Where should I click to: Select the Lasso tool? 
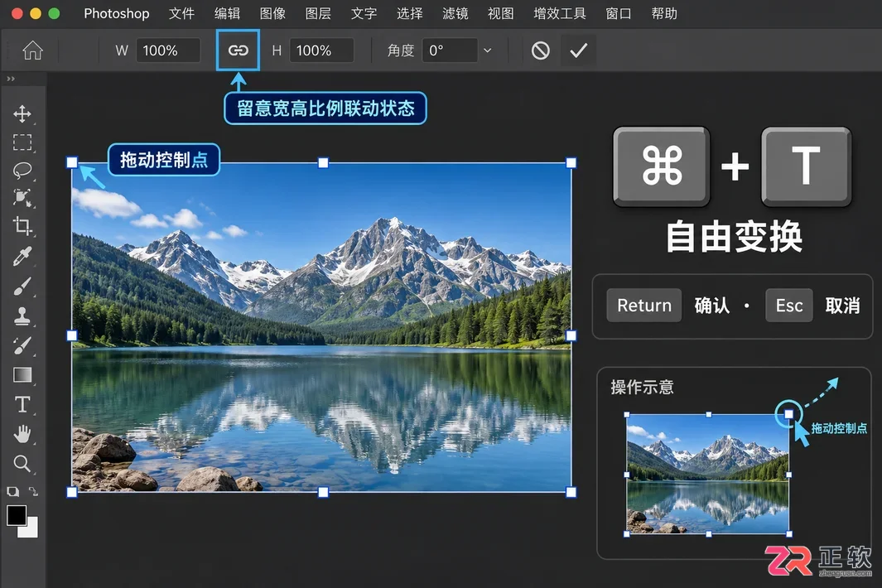coord(22,170)
